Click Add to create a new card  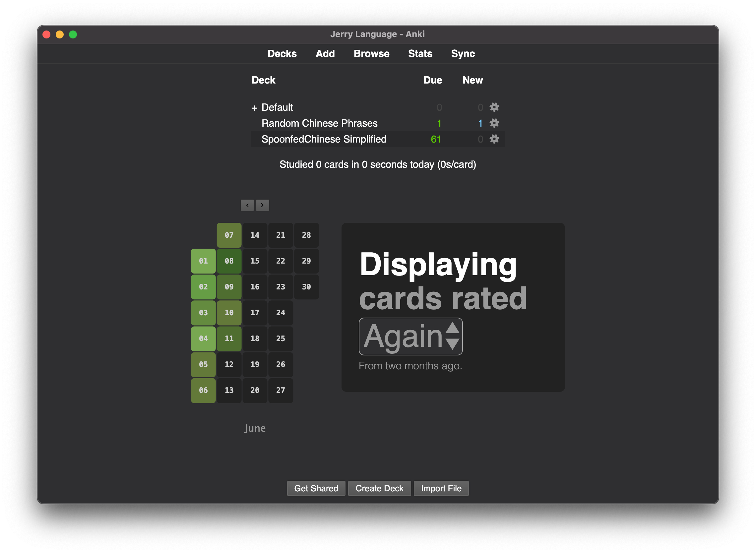coord(325,54)
